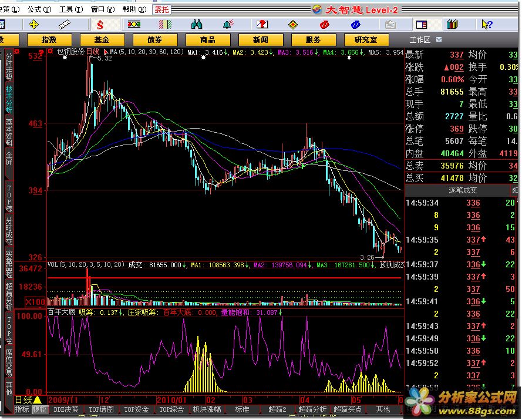
Task: Click the bookshelf icon in toolbar
Action: click(452, 24)
